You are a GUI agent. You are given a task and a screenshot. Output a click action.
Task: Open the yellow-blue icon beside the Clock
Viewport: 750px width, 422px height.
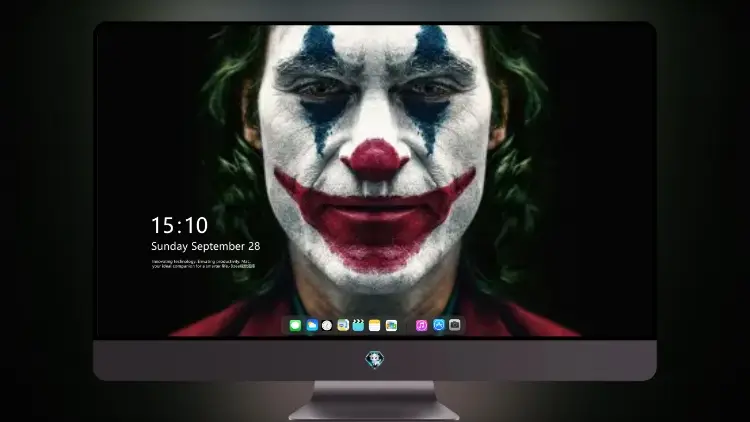(x=343, y=325)
